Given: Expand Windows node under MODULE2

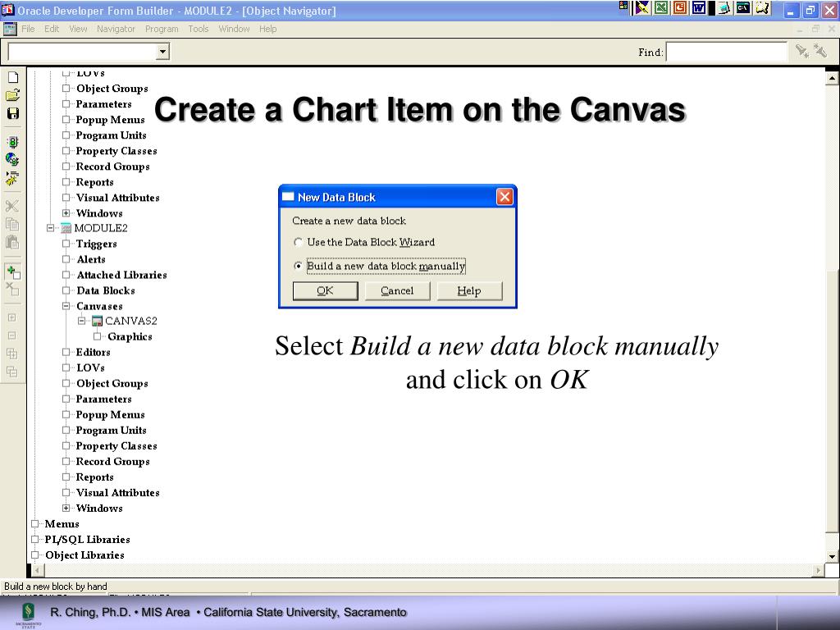Looking at the screenshot, I should click(x=66, y=509).
